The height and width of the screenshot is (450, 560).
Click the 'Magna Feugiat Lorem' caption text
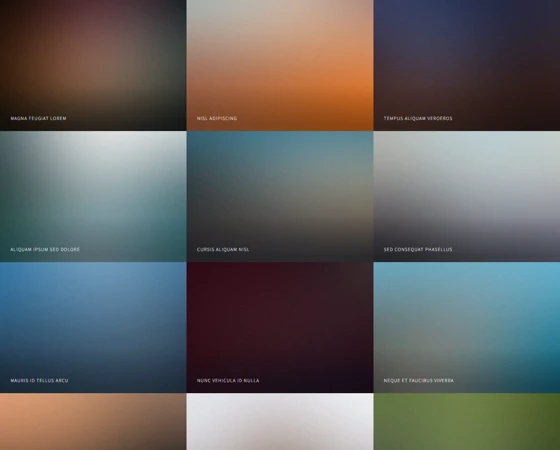point(38,118)
